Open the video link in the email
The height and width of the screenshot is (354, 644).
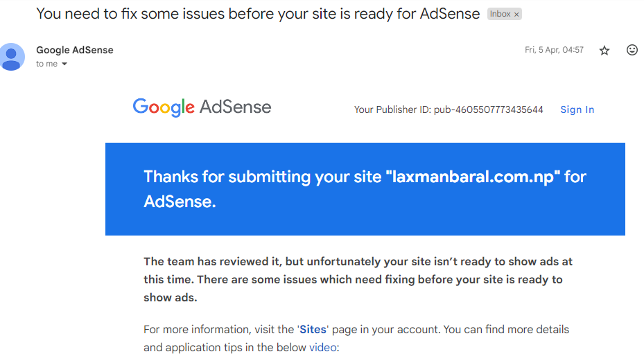click(x=322, y=347)
